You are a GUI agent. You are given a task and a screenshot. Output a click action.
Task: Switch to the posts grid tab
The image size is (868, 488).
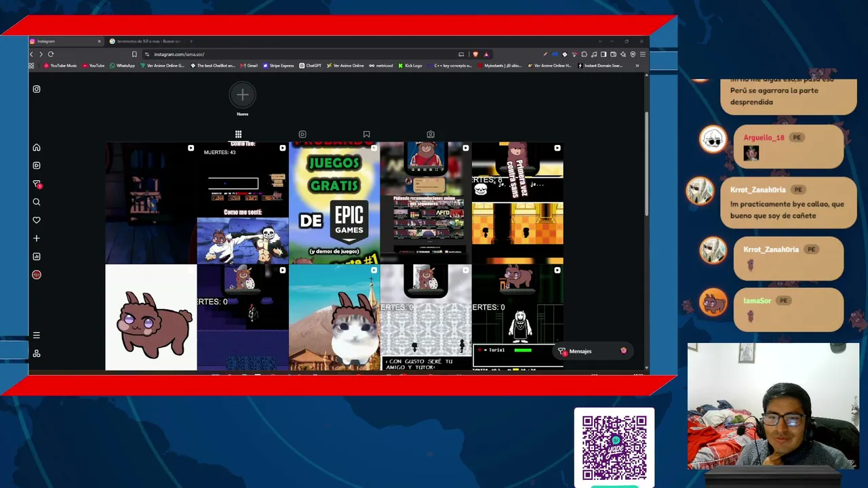tap(238, 134)
